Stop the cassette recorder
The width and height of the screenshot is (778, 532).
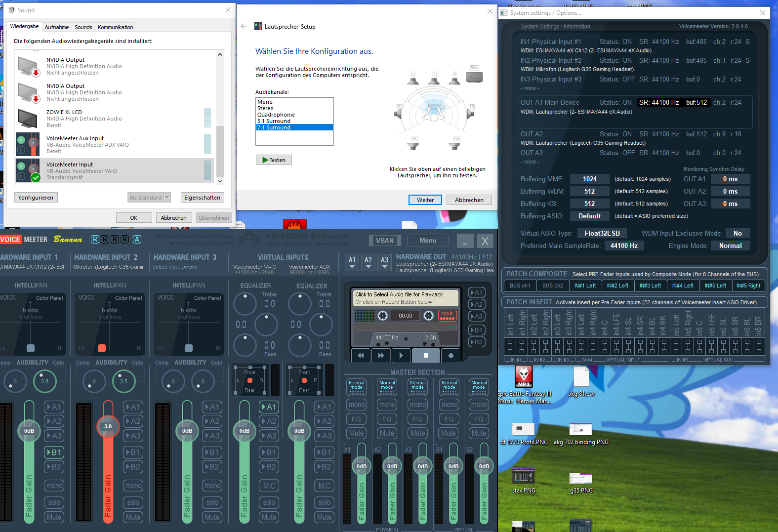coord(426,355)
